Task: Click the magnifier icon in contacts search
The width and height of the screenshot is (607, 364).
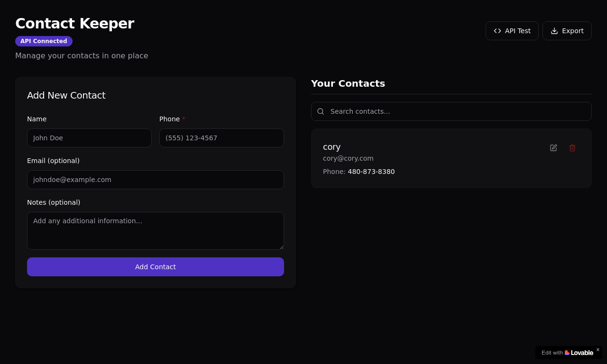Action: click(321, 111)
